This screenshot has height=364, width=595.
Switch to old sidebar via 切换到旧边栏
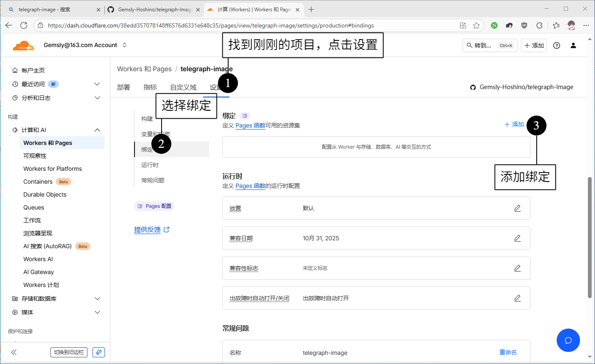click(69, 352)
